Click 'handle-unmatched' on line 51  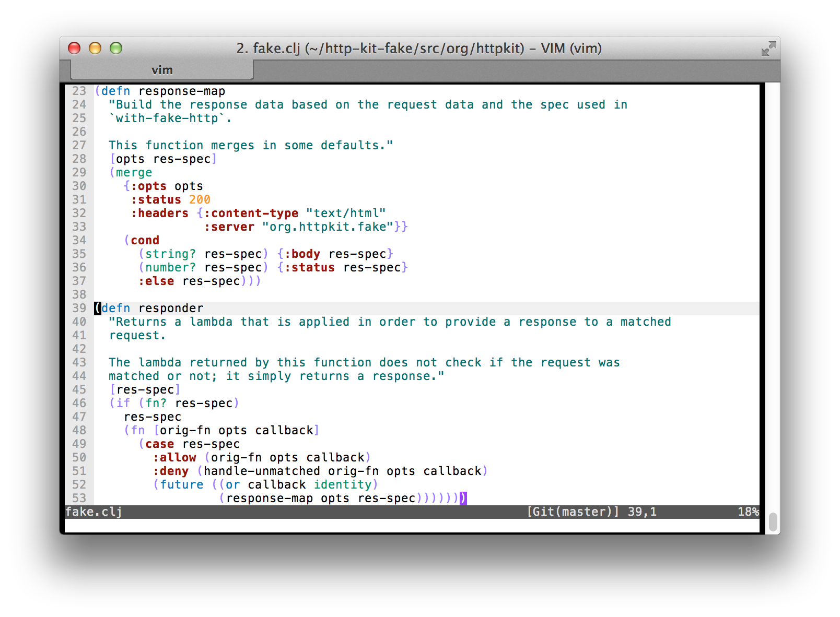tap(262, 471)
